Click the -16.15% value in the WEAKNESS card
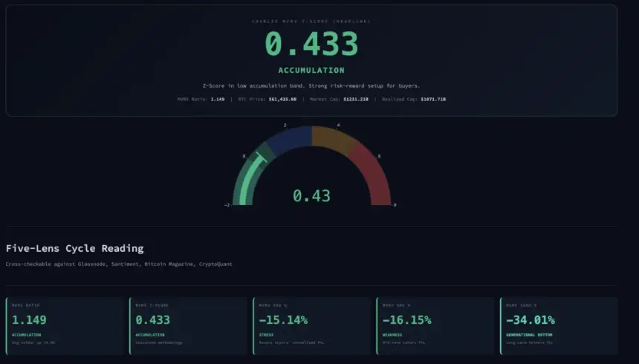 tap(406, 320)
